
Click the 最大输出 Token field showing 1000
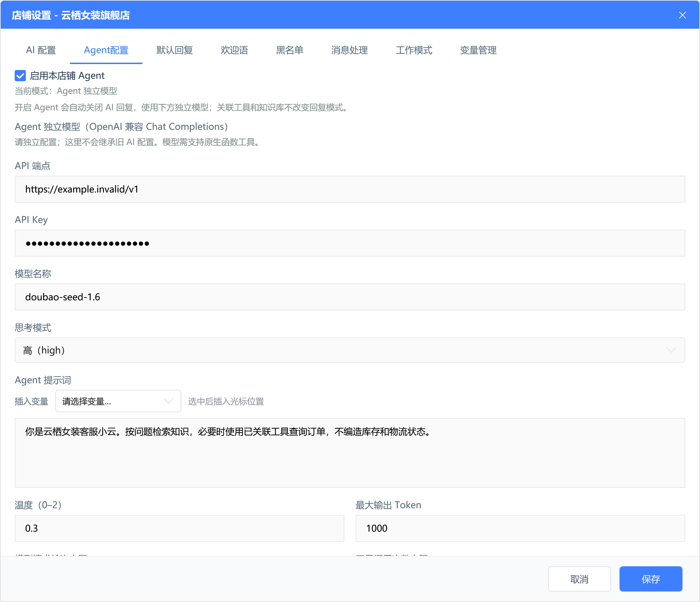520,528
